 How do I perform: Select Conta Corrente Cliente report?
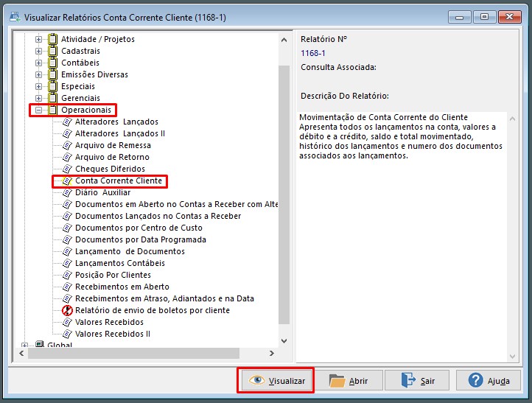[x=119, y=181]
